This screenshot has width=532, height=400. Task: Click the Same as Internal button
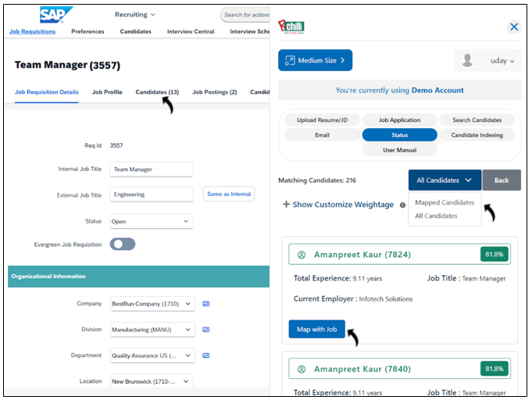(229, 194)
